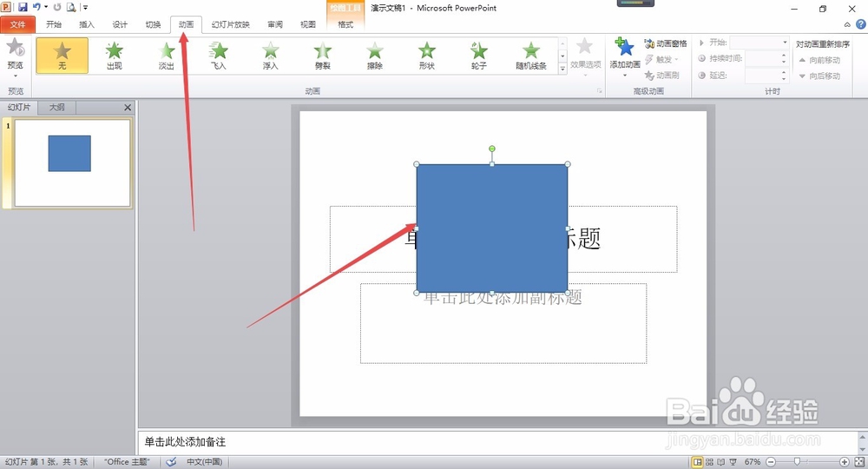The height and width of the screenshot is (469, 868).
Task: Select the 幻灯片 Slides pane tab
Action: click(x=19, y=108)
